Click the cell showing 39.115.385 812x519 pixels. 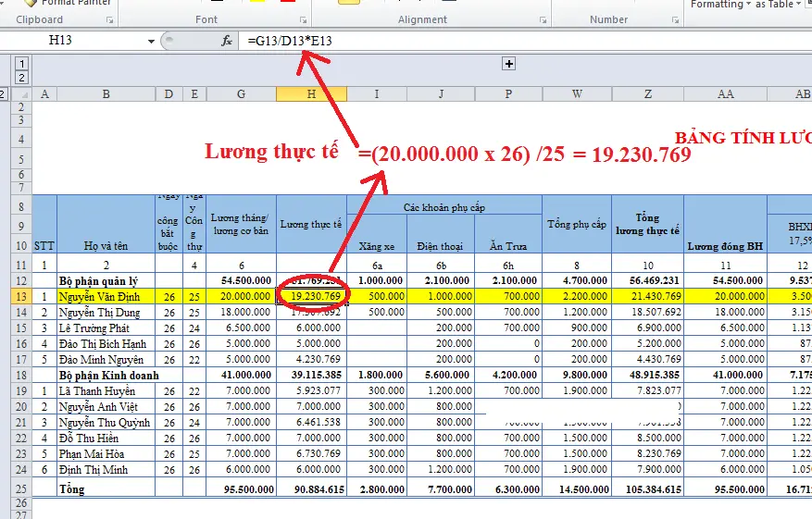point(311,376)
